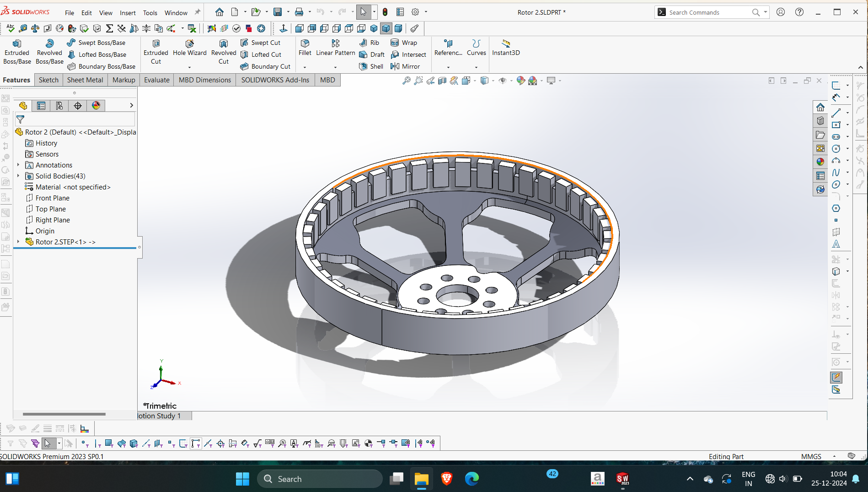Open the Insert menu
This screenshot has height=492, width=868.
tap(128, 13)
